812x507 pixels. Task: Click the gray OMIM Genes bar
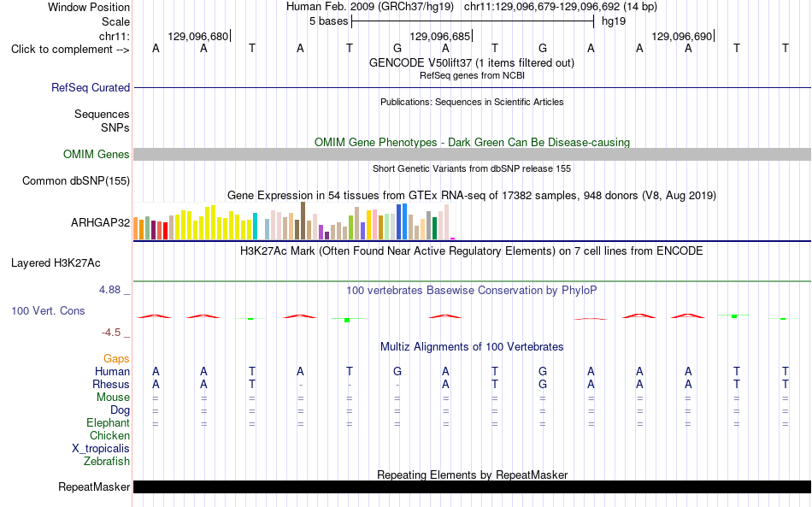click(x=473, y=155)
